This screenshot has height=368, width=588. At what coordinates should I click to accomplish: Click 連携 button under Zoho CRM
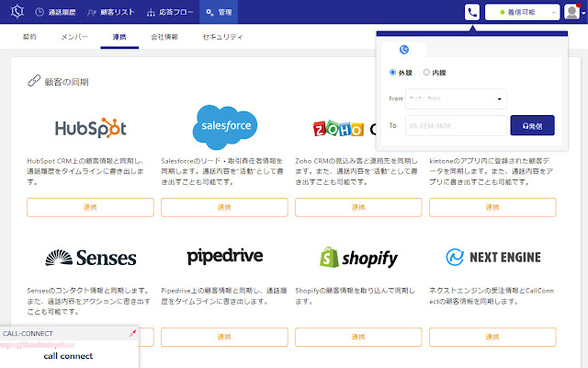[358, 207]
